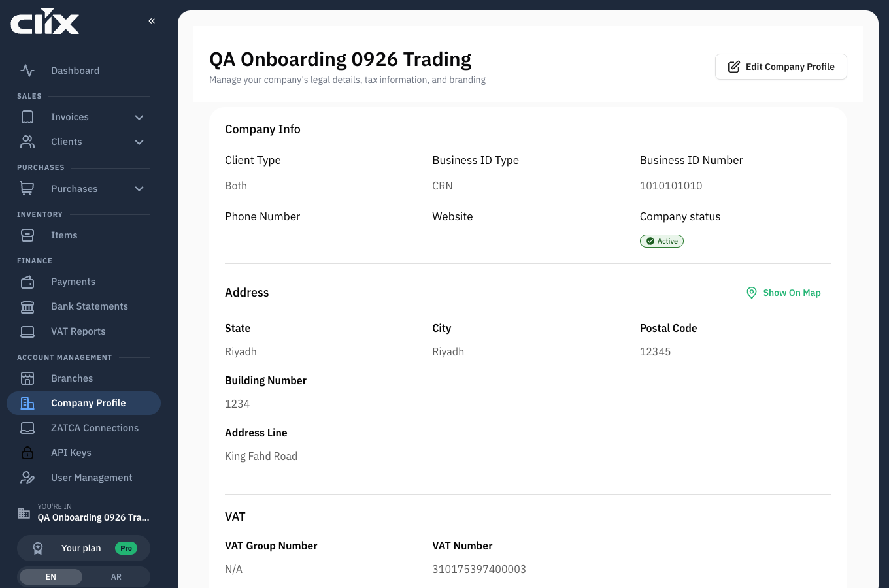889x588 pixels.
Task: Go to Payments page
Action: coord(84,282)
